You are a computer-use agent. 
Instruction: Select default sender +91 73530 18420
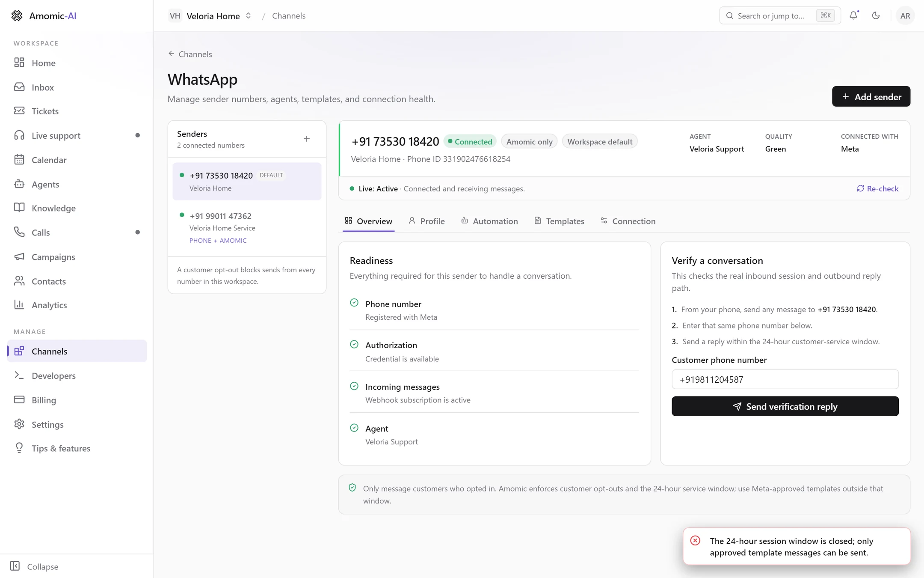click(247, 182)
